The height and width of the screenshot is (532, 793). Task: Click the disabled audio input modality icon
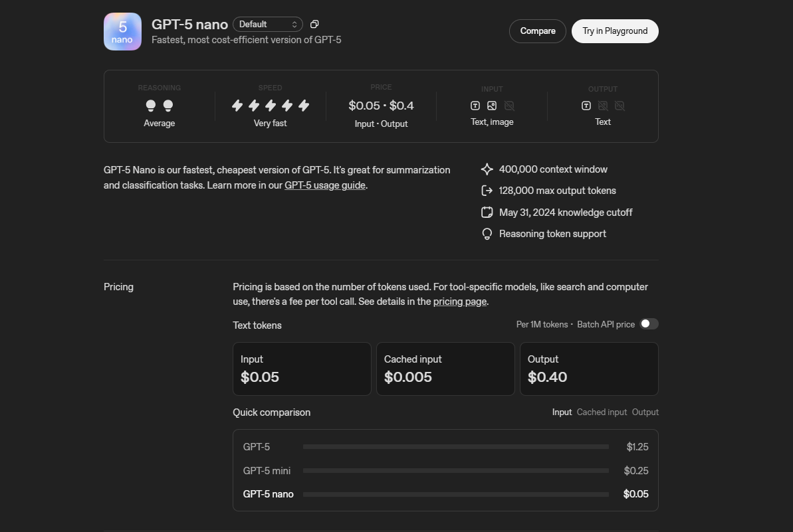[509, 106]
